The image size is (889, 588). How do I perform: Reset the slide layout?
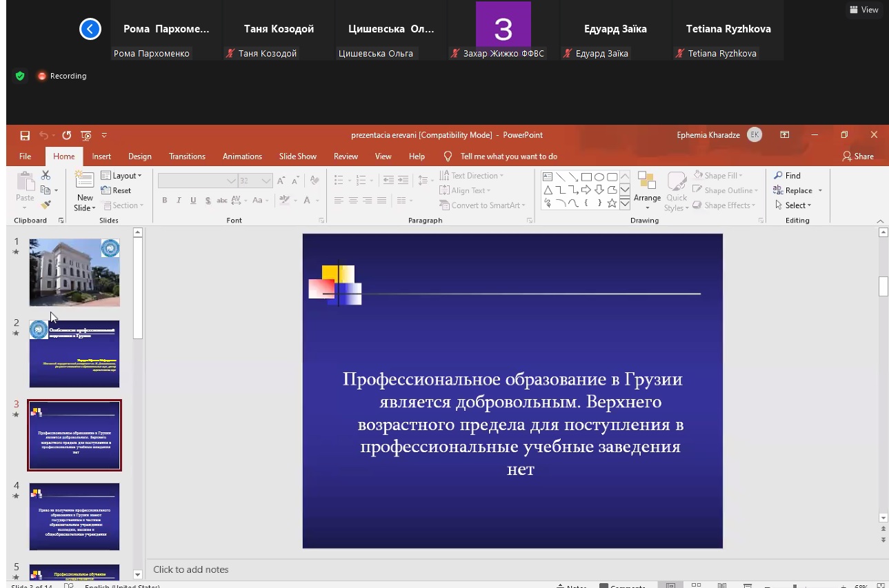pos(116,190)
